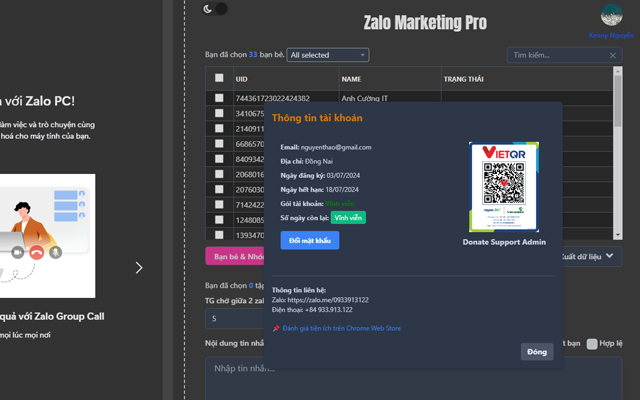Check the row starting with 2140911

point(219,128)
